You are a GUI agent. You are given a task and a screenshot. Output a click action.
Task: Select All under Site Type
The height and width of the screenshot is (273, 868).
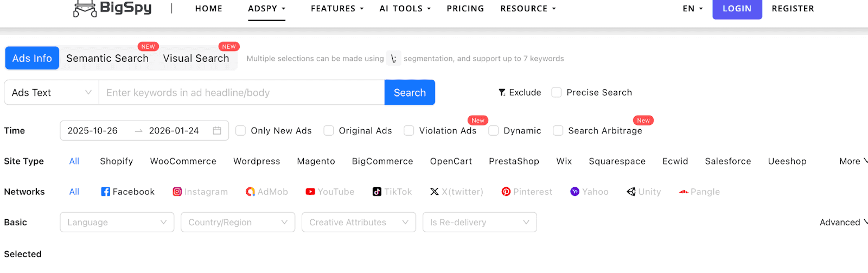point(74,161)
